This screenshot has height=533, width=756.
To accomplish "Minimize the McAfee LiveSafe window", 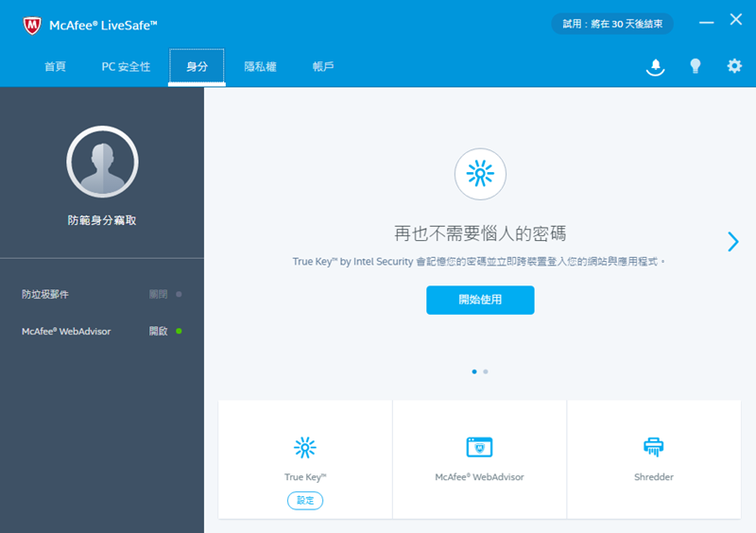I will 706,22.
